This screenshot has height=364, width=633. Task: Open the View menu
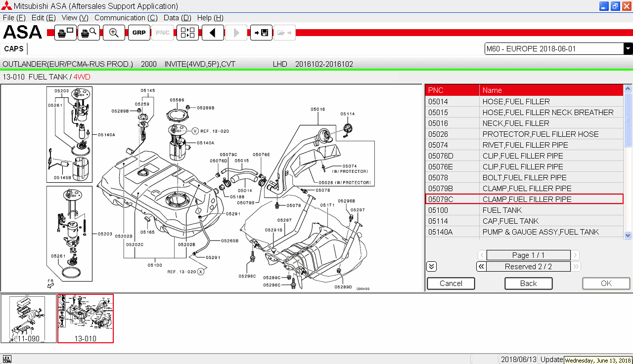tap(75, 18)
